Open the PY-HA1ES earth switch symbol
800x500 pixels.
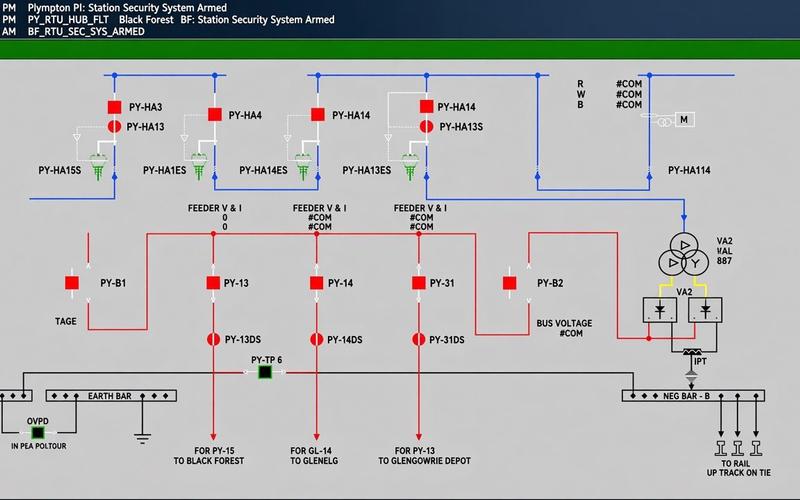[x=198, y=167]
